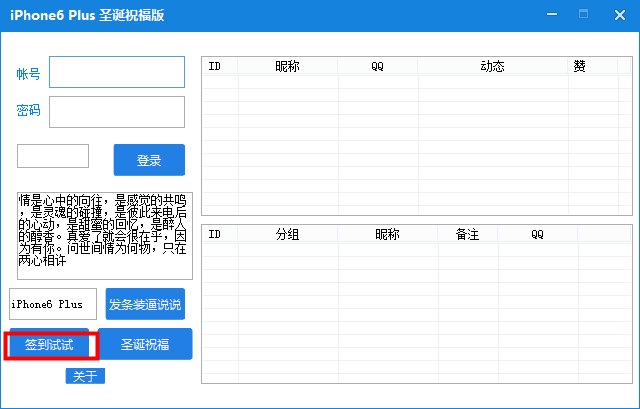Click the iPhone6 Plus device text field
640x409 pixels.
coord(53,304)
